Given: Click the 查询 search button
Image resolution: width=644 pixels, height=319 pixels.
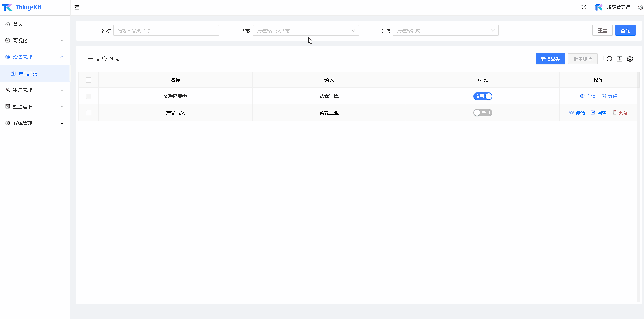Looking at the screenshot, I should click(625, 31).
